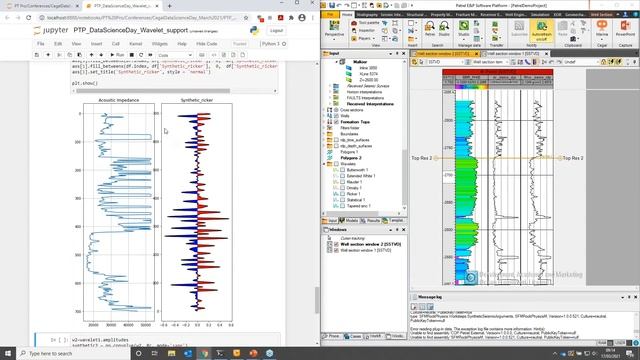Viewport: 640px width, 360px height.
Task: Open the Kernel menu in Jupyter
Action: coord(136,44)
